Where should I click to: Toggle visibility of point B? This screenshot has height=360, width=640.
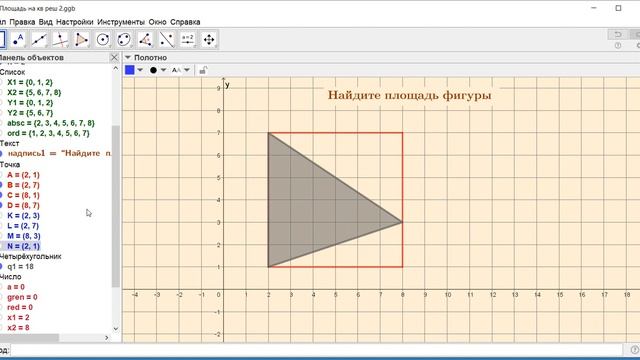tap(1, 185)
